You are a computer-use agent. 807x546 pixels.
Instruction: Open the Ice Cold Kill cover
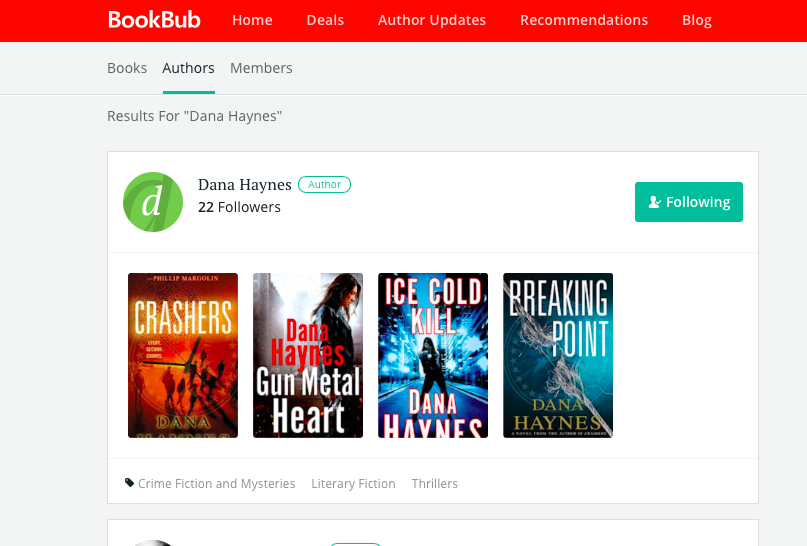pos(433,356)
